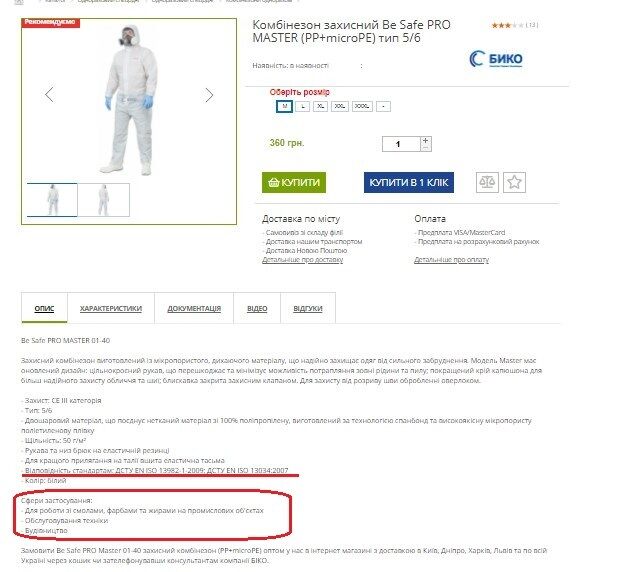This screenshot has height=572, width=623.
Task: Add product to comparison via scales icon
Action: [x=487, y=182]
